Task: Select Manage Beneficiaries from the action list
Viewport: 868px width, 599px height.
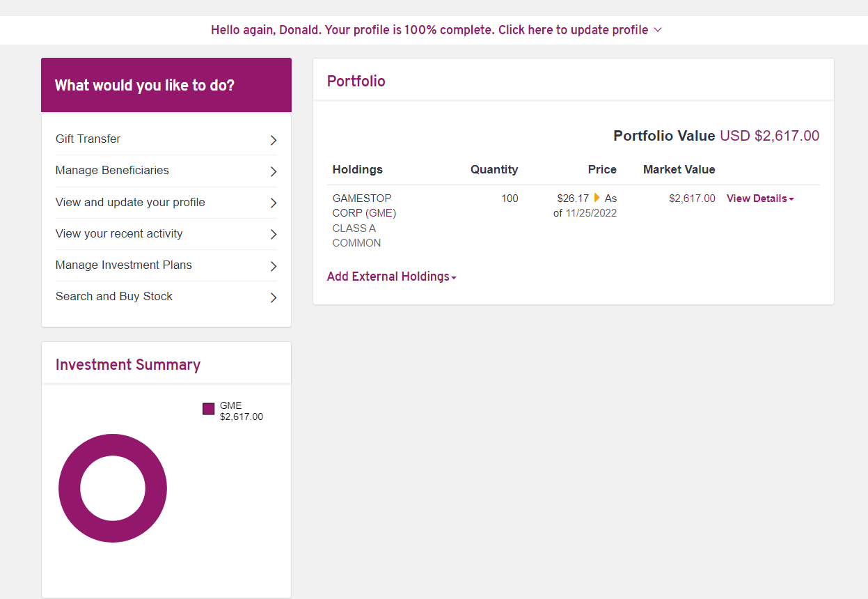Action: 112,171
